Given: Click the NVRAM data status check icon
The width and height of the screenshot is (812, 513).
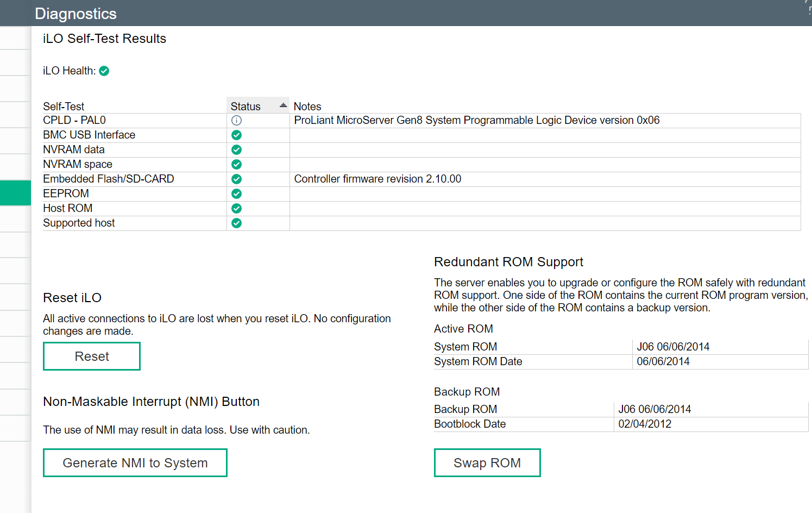Looking at the screenshot, I should (236, 149).
